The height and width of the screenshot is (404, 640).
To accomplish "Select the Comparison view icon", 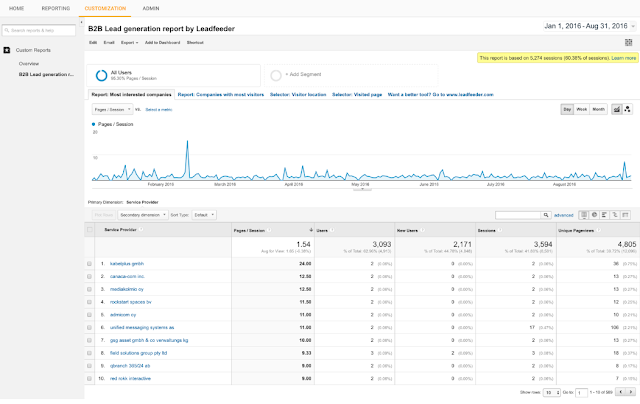I will 615,215.
